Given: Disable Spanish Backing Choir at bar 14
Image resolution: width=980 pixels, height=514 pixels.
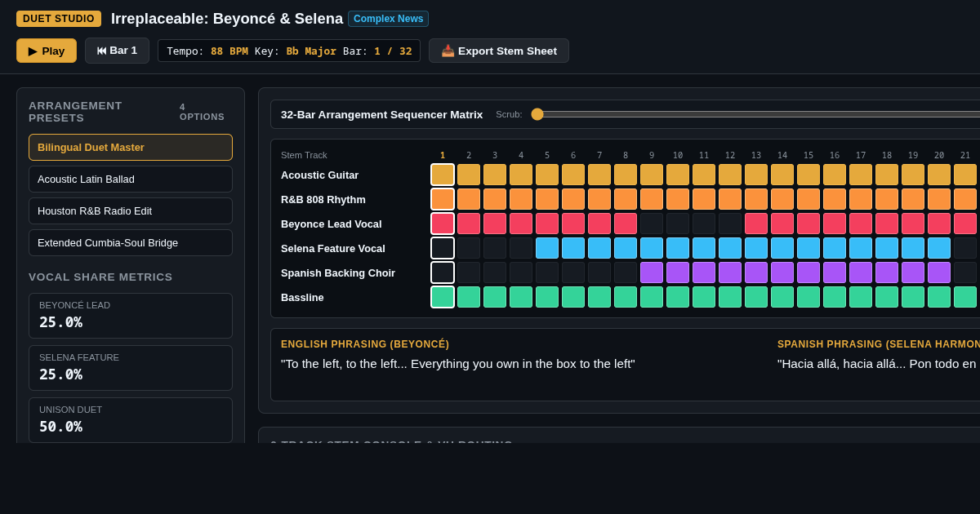Looking at the screenshot, I should [782, 273].
